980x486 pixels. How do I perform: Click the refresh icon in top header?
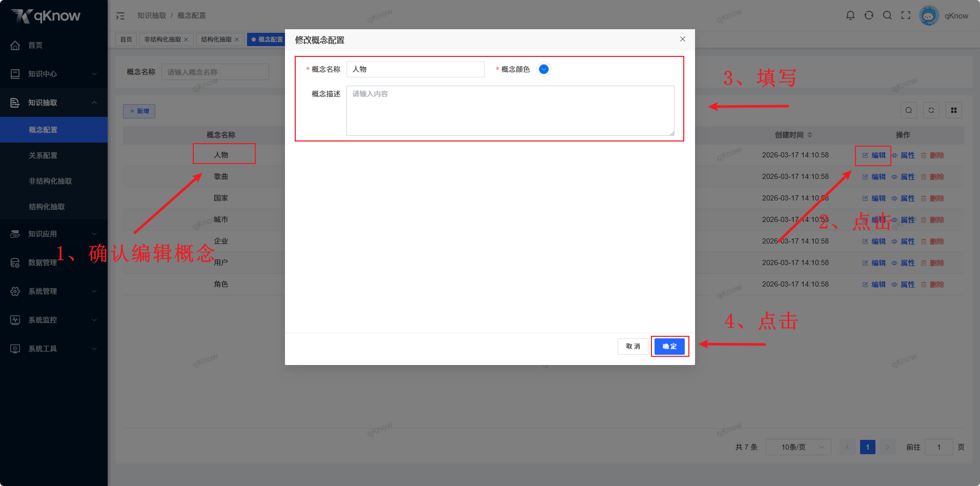point(869,15)
